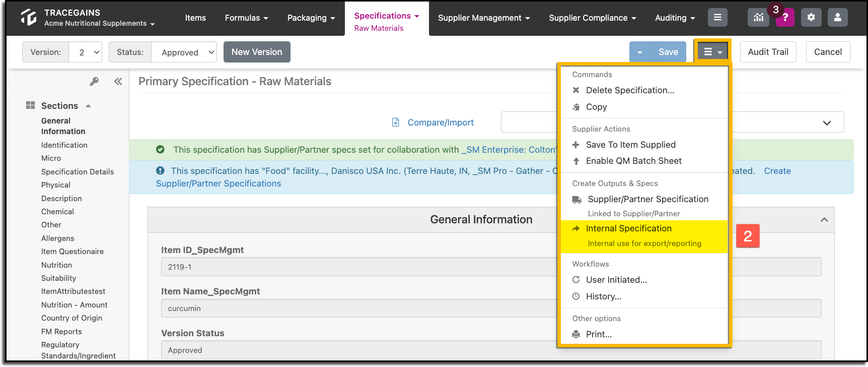Collapse the sidebar with double chevron icon
Image resolution: width=868 pixels, height=367 pixels.
118,81
